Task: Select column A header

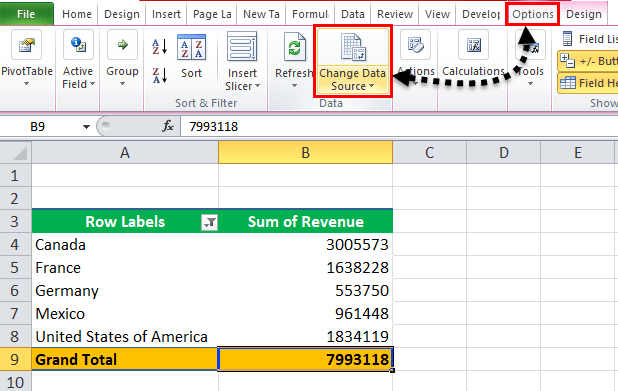Action: (x=125, y=153)
